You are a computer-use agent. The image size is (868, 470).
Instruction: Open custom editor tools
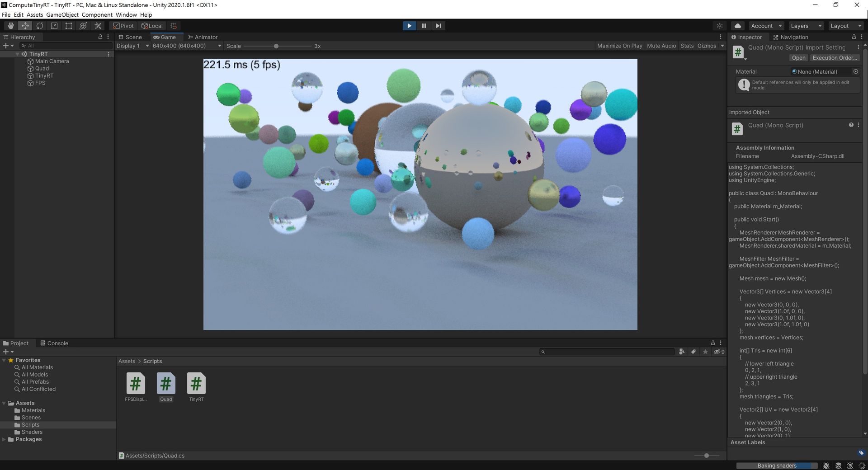(98, 26)
